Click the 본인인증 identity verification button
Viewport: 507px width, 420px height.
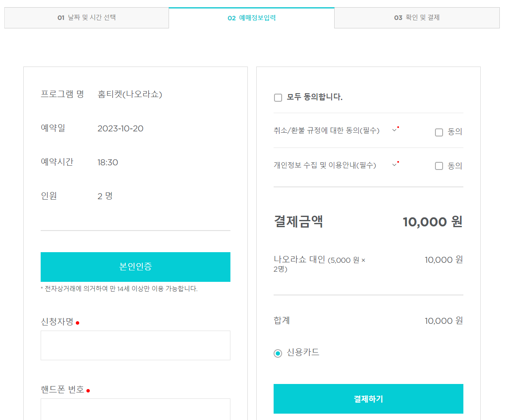tap(135, 267)
